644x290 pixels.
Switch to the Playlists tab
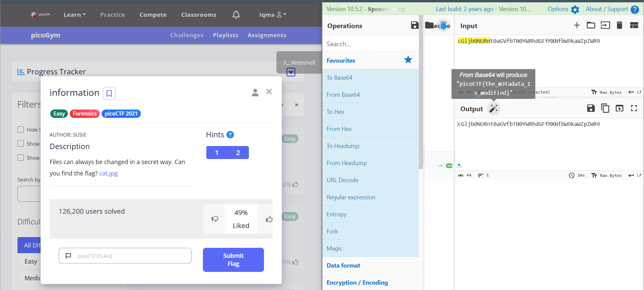[x=225, y=35]
